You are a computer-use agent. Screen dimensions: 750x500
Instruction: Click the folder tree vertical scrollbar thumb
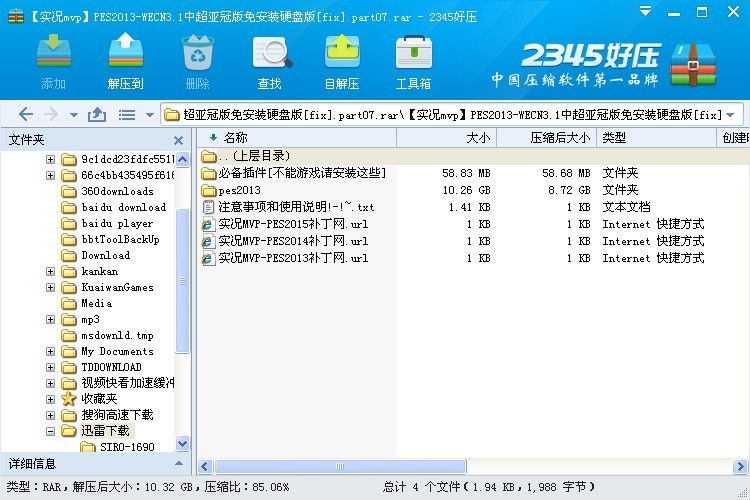[183, 281]
